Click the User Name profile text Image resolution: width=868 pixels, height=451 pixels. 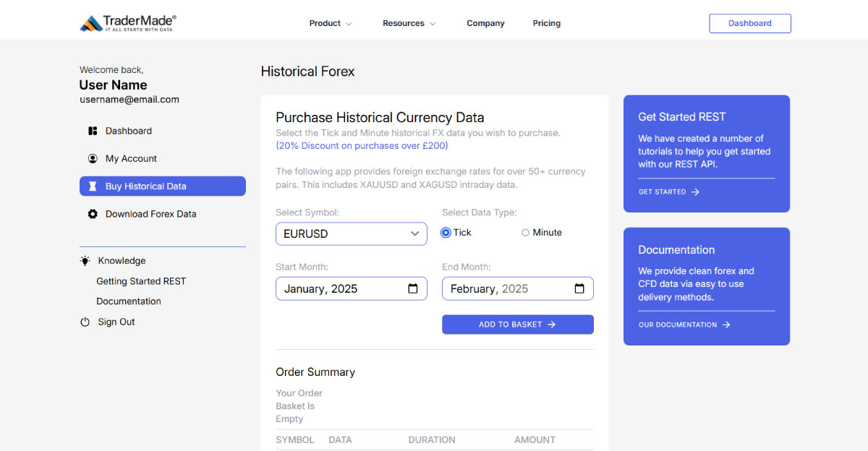pyautogui.click(x=114, y=85)
